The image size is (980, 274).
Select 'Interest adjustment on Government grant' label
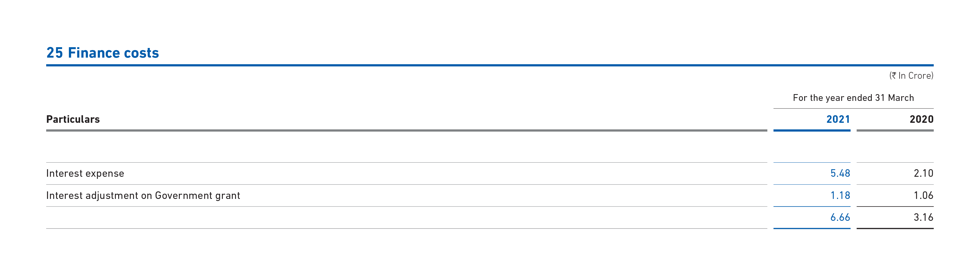(143, 196)
